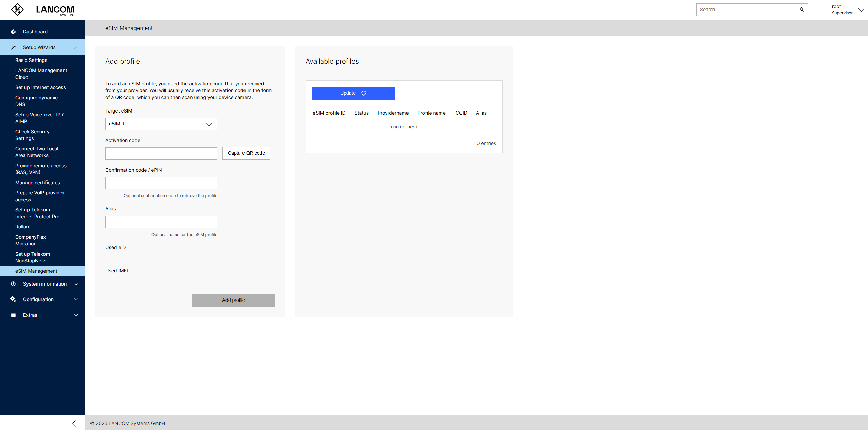The height and width of the screenshot is (430, 868).
Task: Click the System information icon
Action: click(x=13, y=284)
